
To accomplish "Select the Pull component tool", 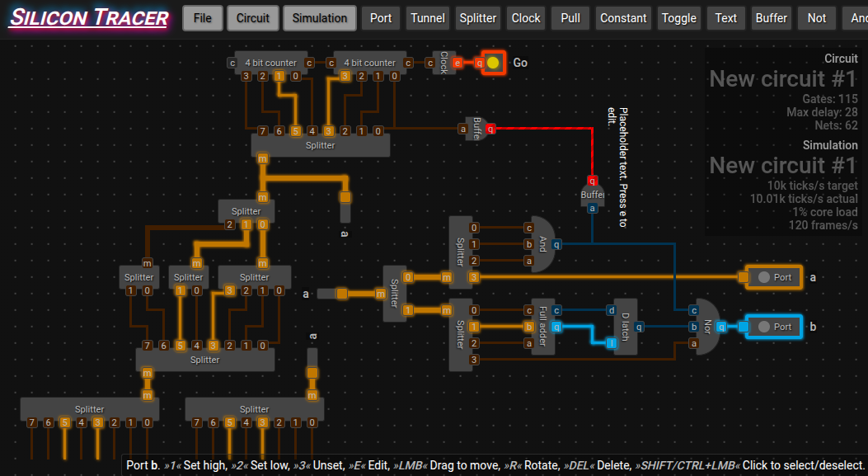I will click(570, 18).
